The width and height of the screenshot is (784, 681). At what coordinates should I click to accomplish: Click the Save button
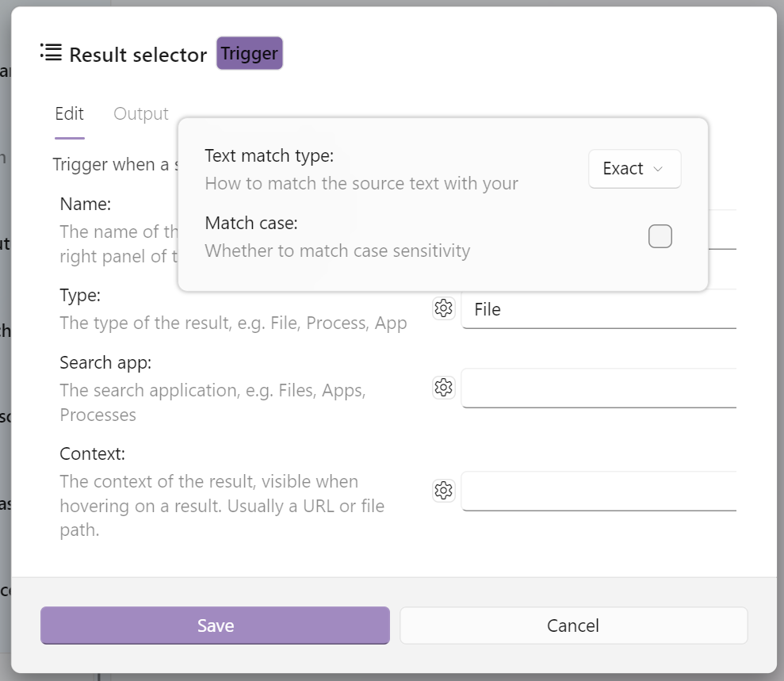click(x=215, y=625)
